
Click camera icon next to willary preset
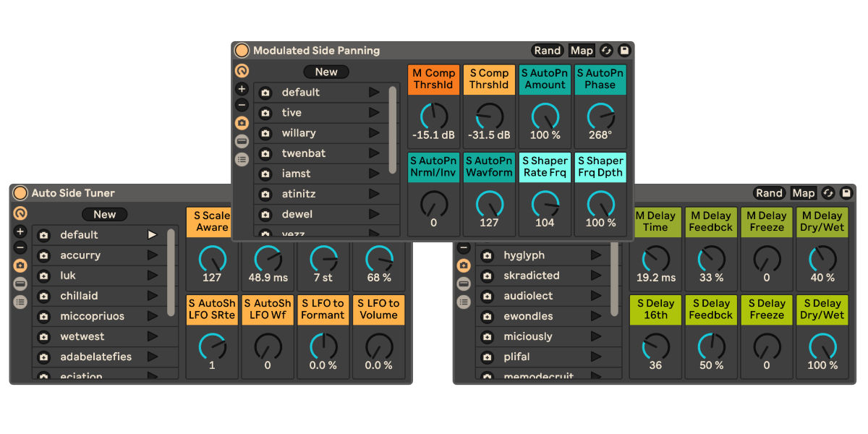tap(265, 133)
